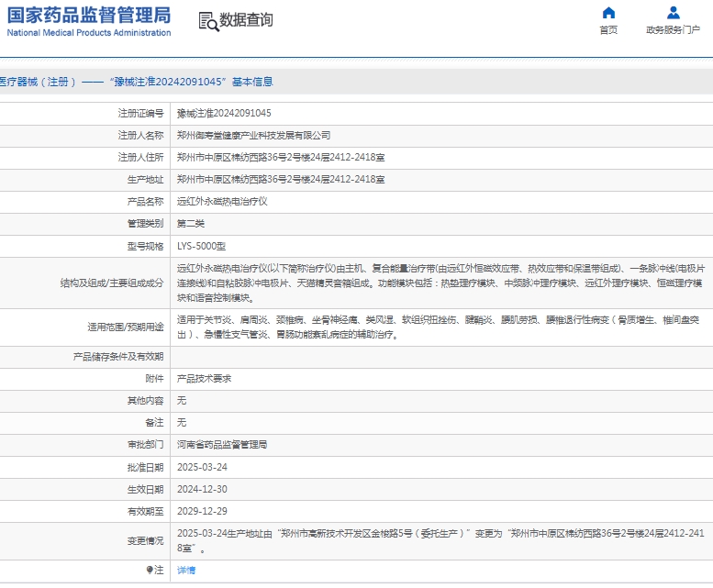Open the 详情 link
This screenshot has height=588, width=713.
(x=186, y=570)
